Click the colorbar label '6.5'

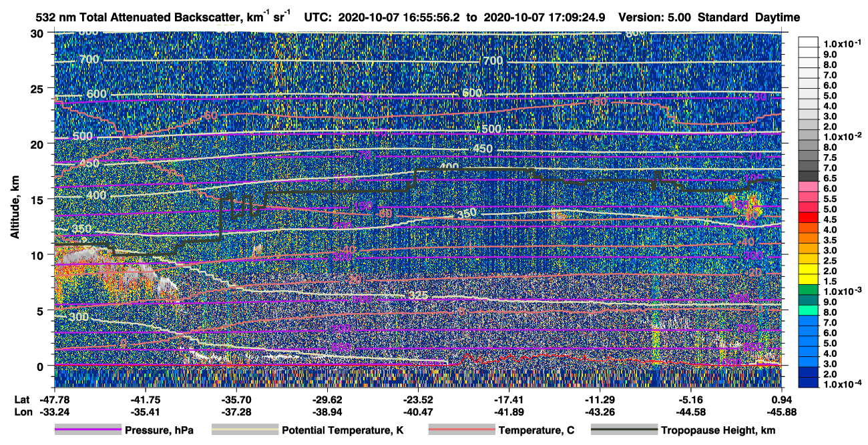(x=830, y=178)
